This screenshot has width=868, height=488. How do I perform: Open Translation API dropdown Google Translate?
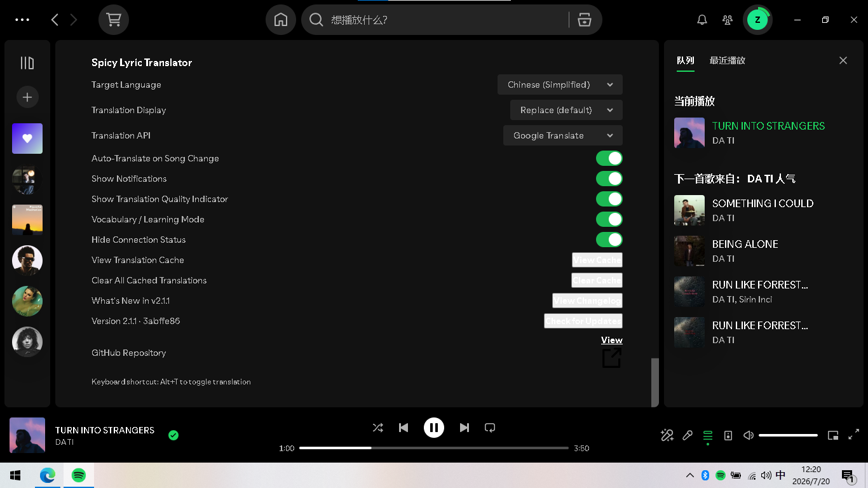coord(563,135)
